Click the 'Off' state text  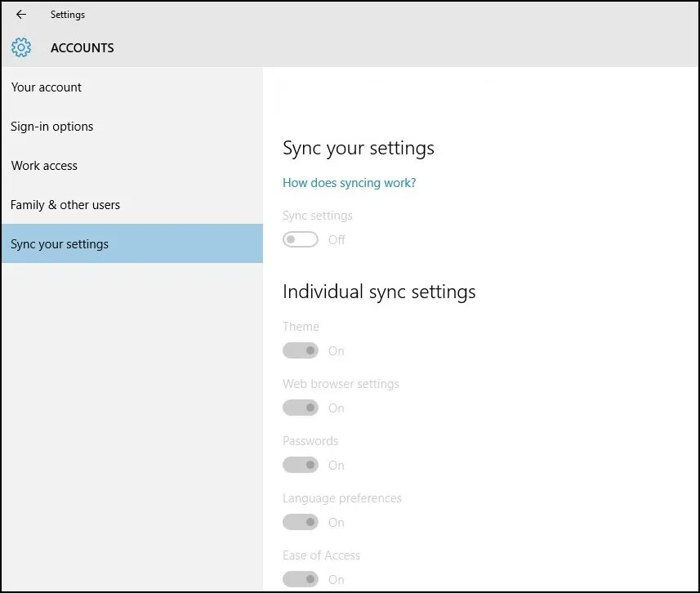(x=337, y=240)
